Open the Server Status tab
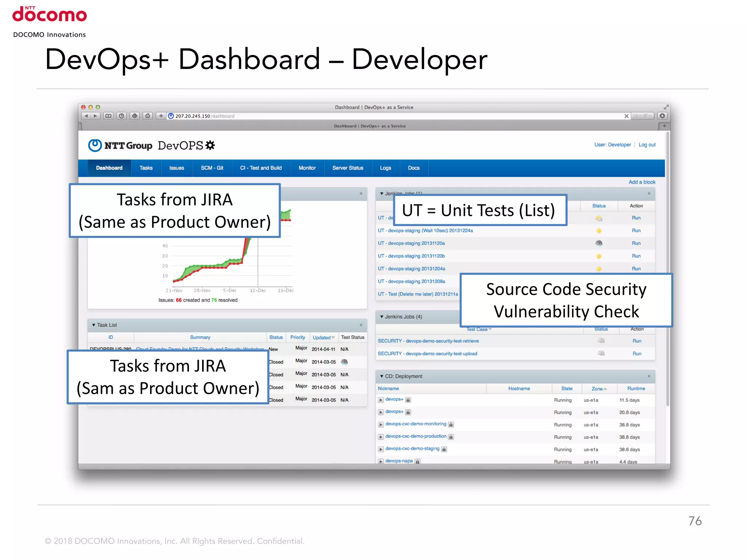 pos(348,168)
